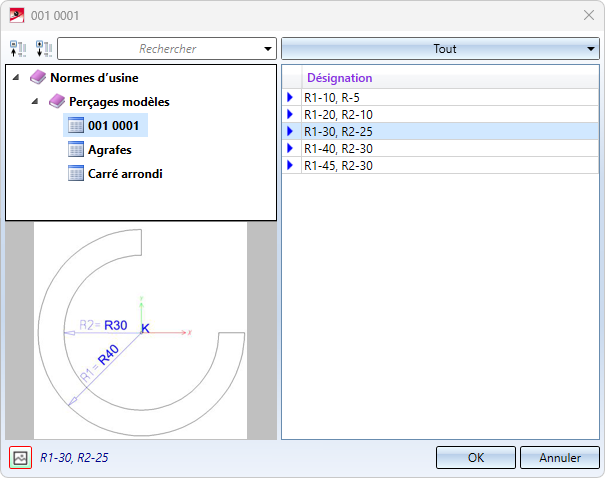605x478 pixels.
Task: Click into the Rechercher search field
Action: click(x=160, y=49)
